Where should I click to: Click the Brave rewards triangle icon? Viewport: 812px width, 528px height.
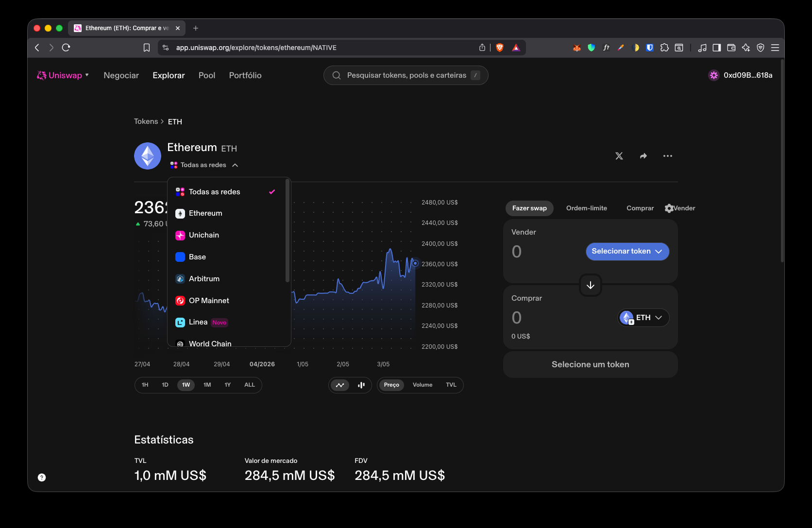coord(516,48)
